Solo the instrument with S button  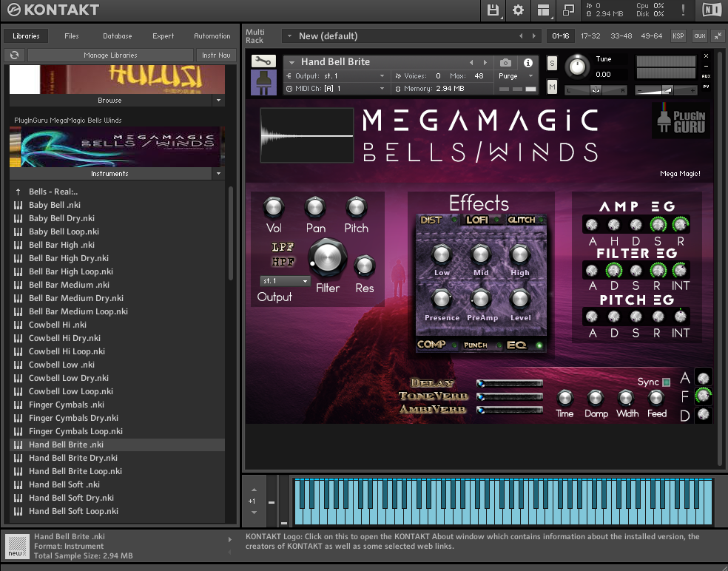552,63
